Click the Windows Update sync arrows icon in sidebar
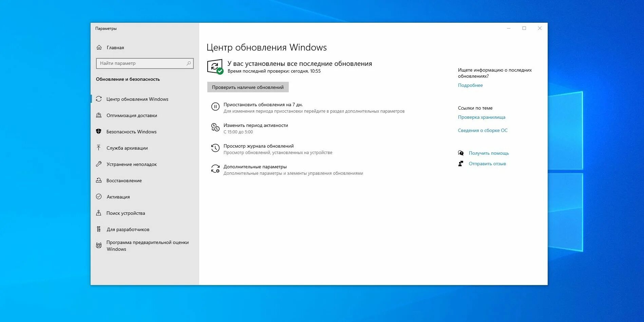 99,99
